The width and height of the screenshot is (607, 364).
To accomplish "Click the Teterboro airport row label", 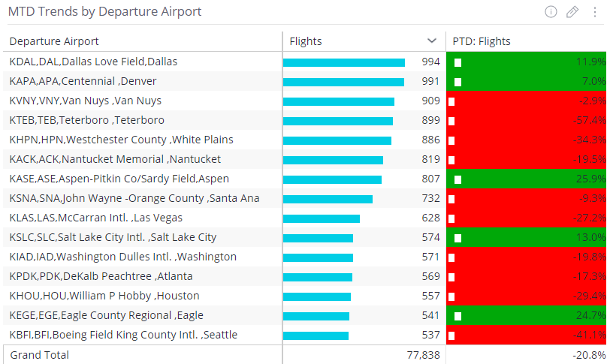I will (x=86, y=120).
